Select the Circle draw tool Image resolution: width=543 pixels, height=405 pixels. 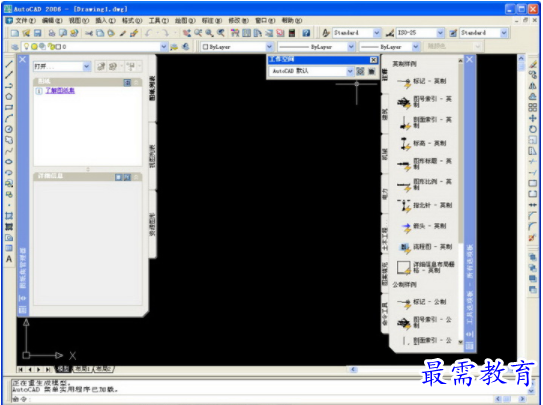click(x=9, y=129)
